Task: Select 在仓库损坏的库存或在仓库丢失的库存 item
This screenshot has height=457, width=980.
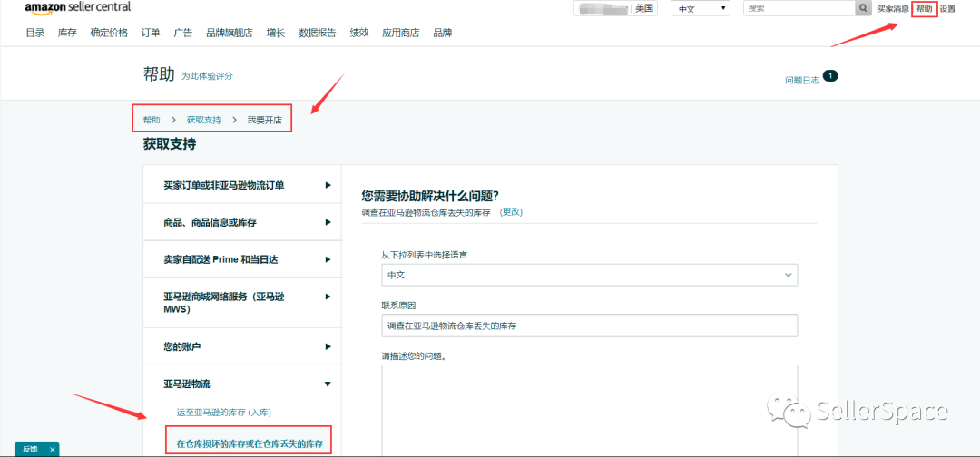Action: pyautogui.click(x=250, y=444)
